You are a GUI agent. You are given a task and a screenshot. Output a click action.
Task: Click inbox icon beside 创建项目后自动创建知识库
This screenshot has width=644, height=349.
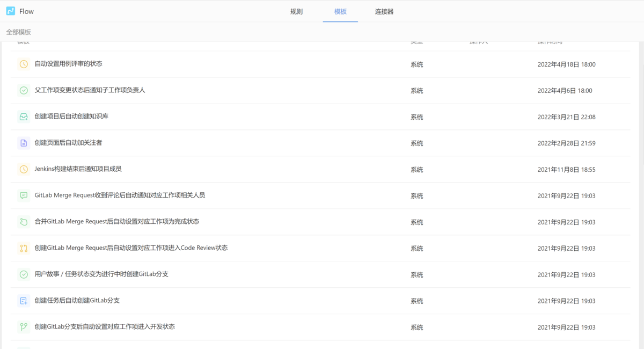coord(24,117)
